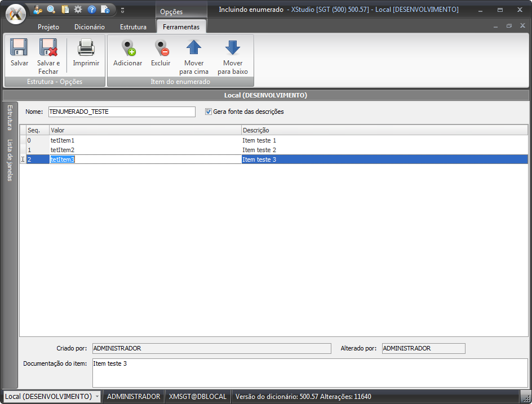This screenshot has width=532, height=404.
Task: Open the Estrutura vertical side tab
Action: point(10,118)
